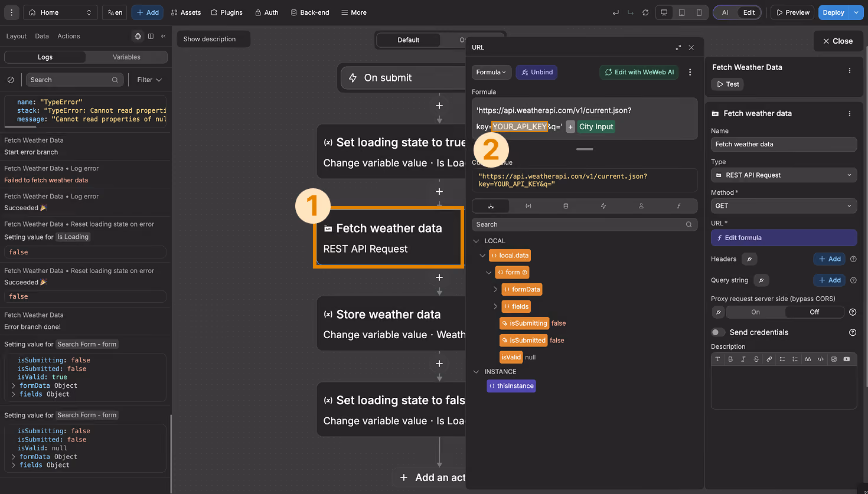Select the formulas f tab icon
Image resolution: width=868 pixels, height=494 pixels.
click(678, 206)
